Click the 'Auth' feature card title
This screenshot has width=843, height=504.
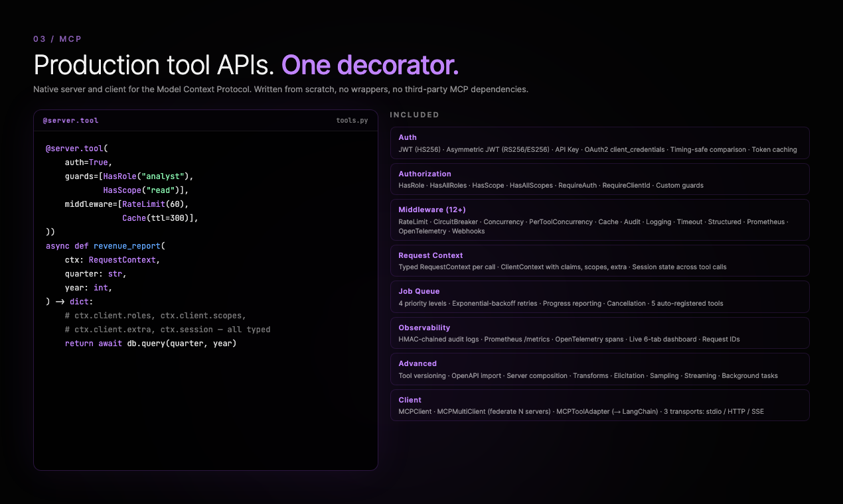click(408, 137)
